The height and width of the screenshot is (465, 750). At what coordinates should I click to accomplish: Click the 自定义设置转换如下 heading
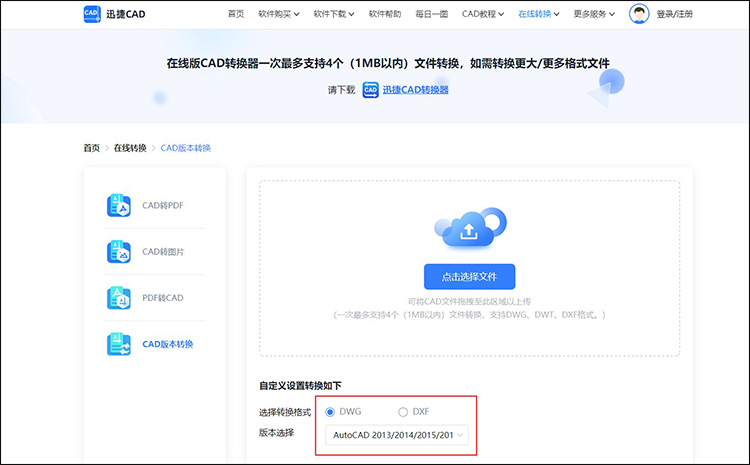300,386
